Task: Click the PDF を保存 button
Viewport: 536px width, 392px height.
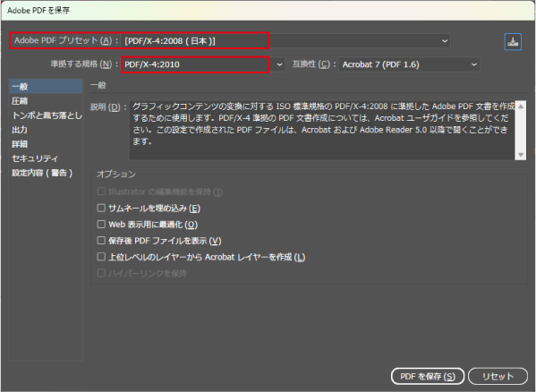Action: (428, 376)
